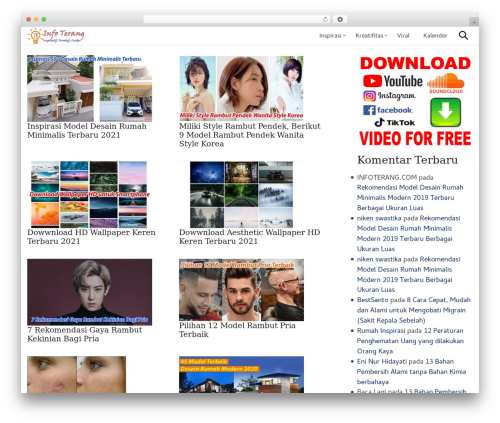This screenshot has width=500, height=423.
Task: Click the Instagram logo in banner
Action: 389,96
